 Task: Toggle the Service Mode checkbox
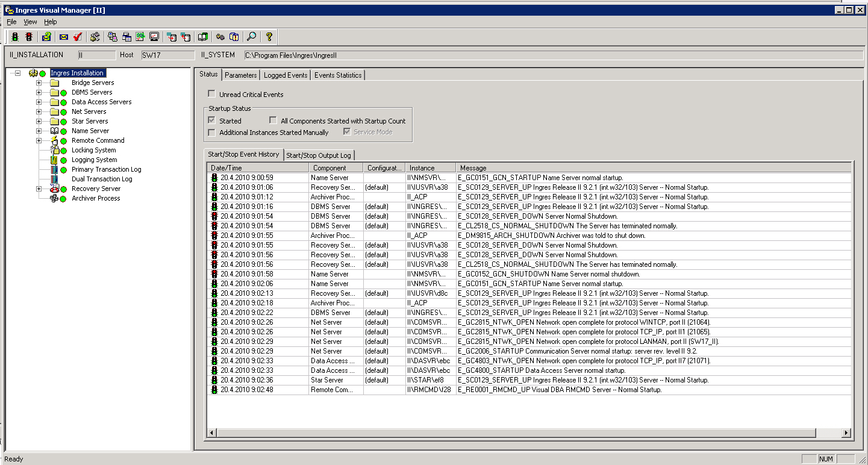pos(347,131)
